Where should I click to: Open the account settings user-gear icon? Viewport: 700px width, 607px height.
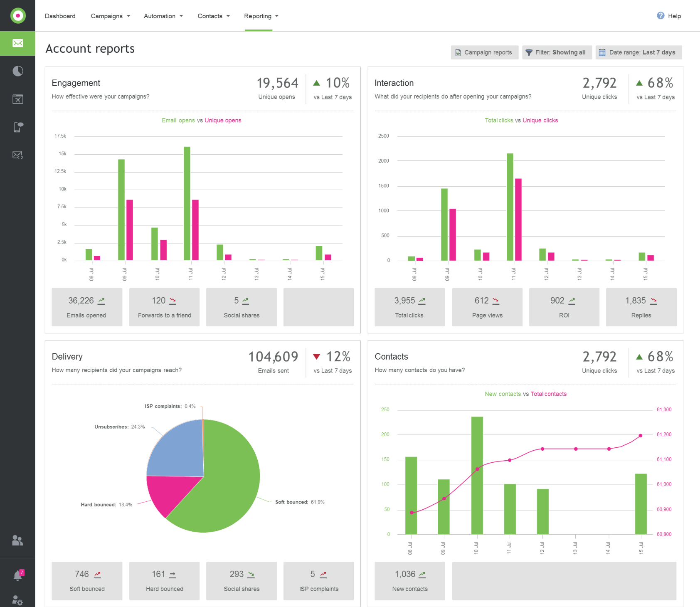coord(17,600)
